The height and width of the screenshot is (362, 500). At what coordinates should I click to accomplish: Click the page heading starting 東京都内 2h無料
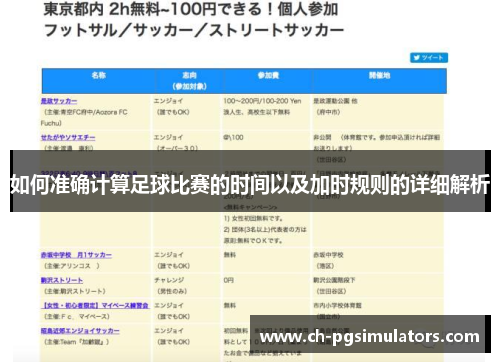(191, 9)
